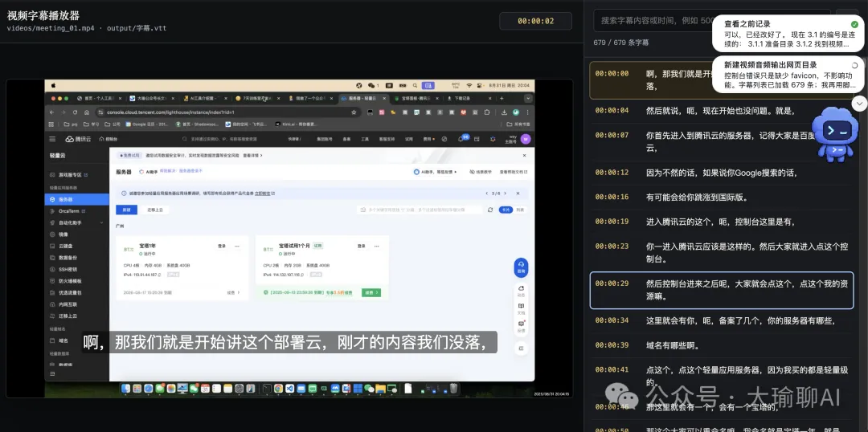Click the 00:00:02 timecode display
The height and width of the screenshot is (432, 868).
pyautogui.click(x=535, y=21)
